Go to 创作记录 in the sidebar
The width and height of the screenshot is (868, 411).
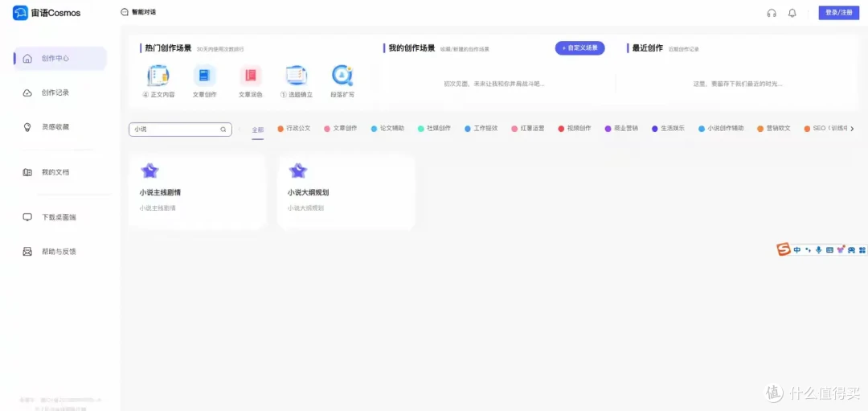click(x=55, y=92)
